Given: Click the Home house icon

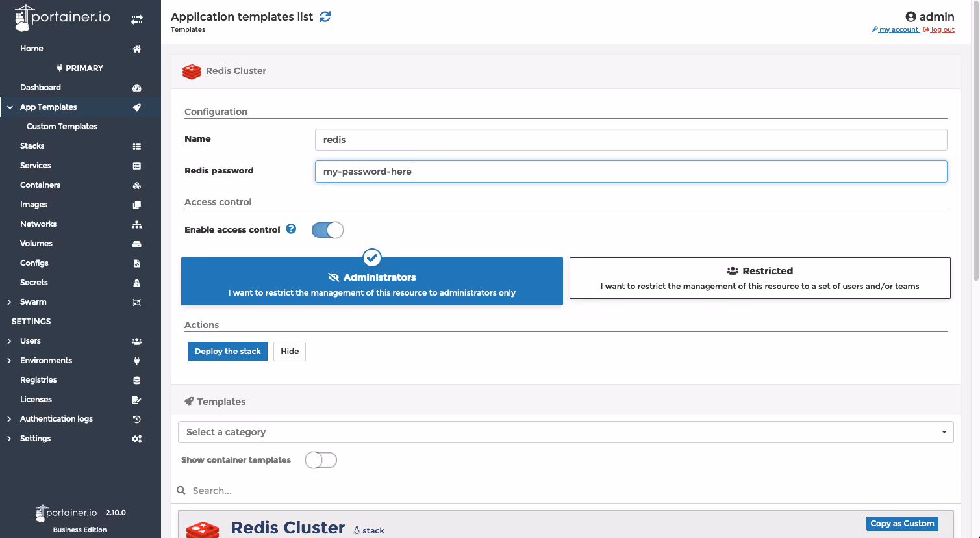Looking at the screenshot, I should pyautogui.click(x=136, y=49).
